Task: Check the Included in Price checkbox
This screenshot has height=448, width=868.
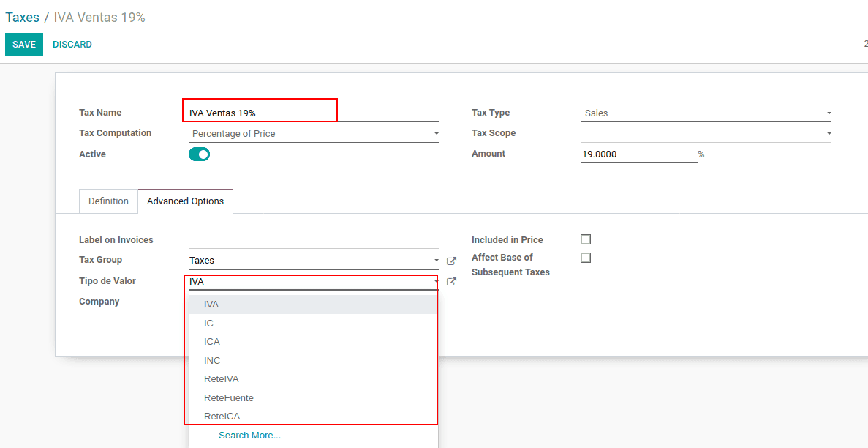Action: pos(586,239)
